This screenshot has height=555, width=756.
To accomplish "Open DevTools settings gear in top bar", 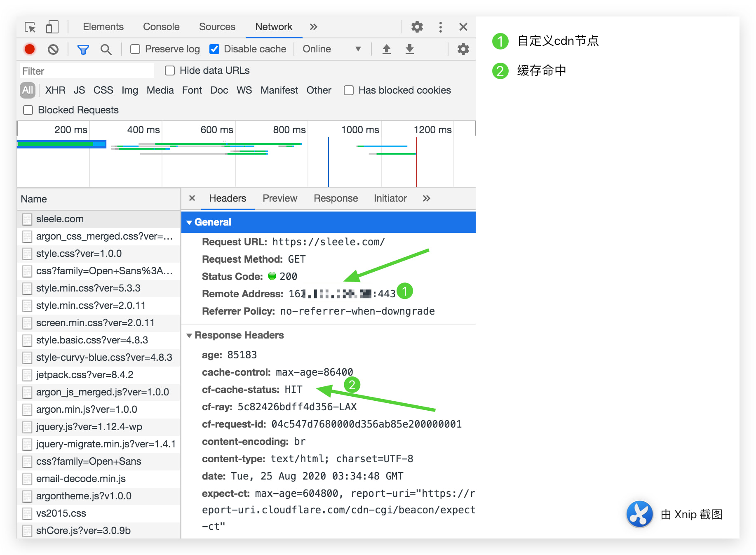I will click(417, 27).
